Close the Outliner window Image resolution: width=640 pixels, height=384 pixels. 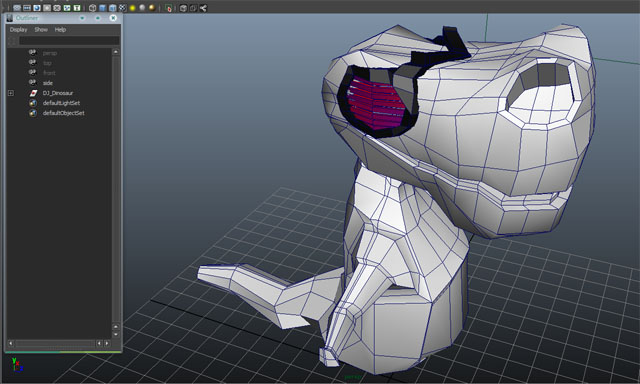tap(113, 18)
